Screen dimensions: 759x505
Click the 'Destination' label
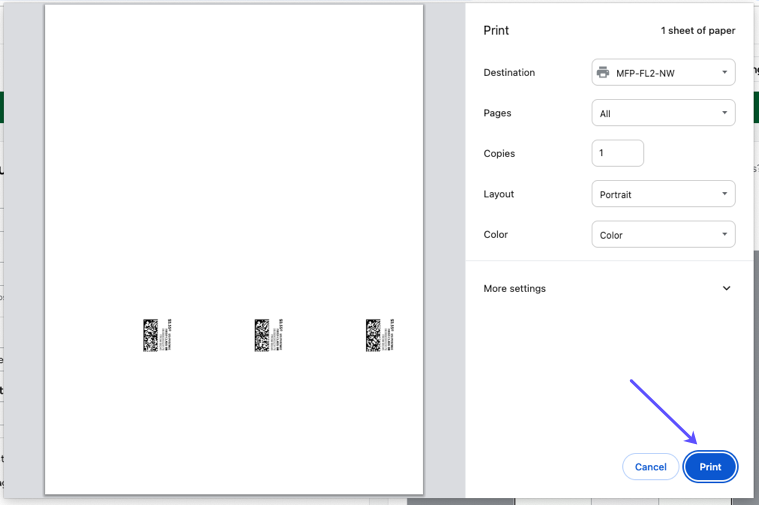[x=509, y=73]
